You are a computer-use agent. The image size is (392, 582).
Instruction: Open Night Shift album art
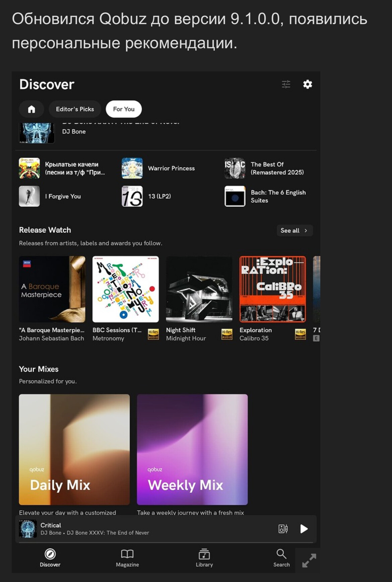[199, 289]
